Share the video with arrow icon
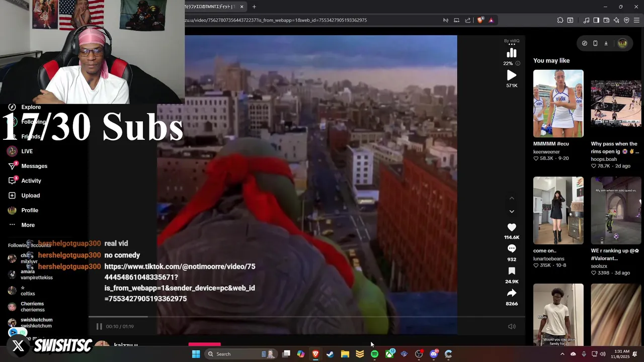This screenshot has height=362, width=644. pyautogui.click(x=512, y=293)
